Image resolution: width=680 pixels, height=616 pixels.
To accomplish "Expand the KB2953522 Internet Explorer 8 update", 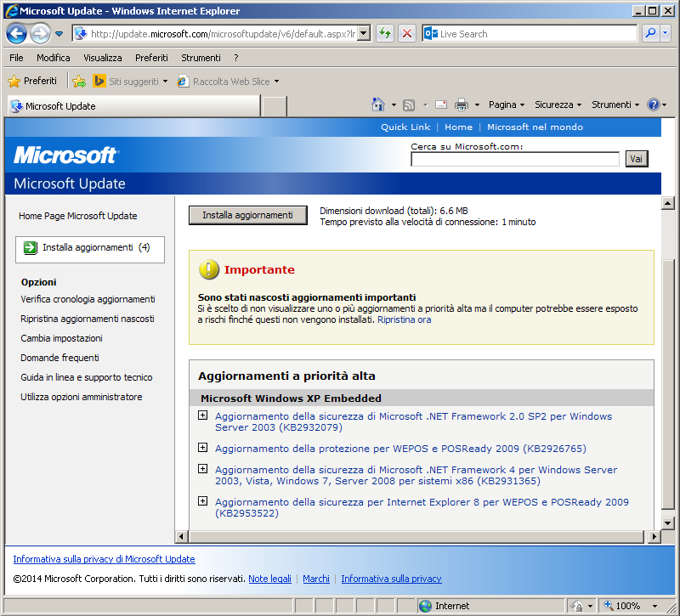I will [202, 501].
